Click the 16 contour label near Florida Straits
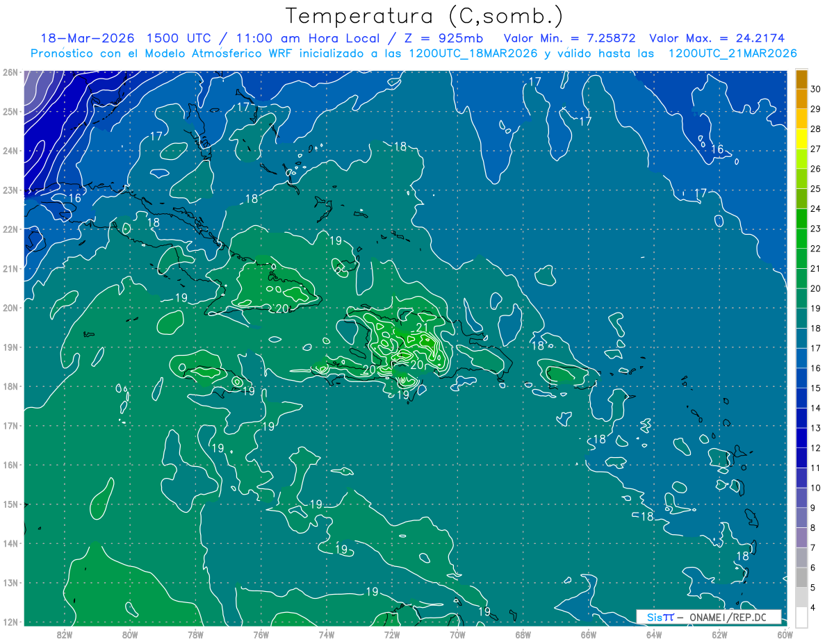834x644 pixels. [x=74, y=199]
